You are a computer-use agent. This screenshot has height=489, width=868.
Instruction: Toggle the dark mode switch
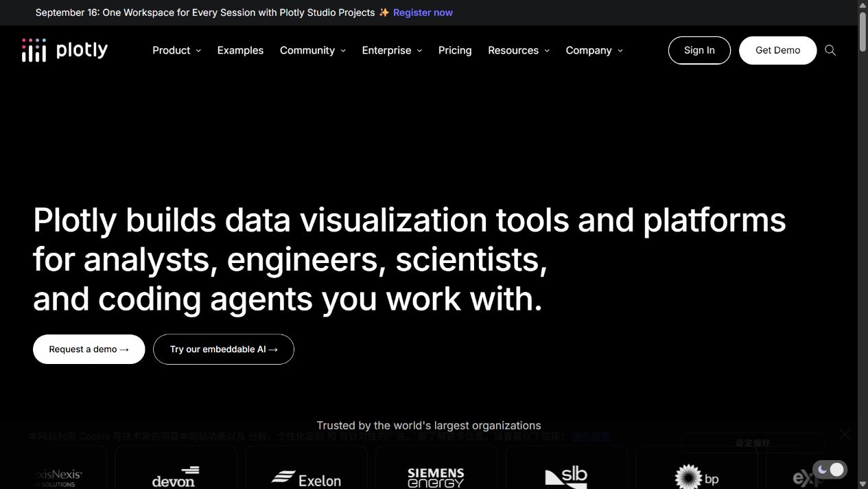click(x=830, y=470)
